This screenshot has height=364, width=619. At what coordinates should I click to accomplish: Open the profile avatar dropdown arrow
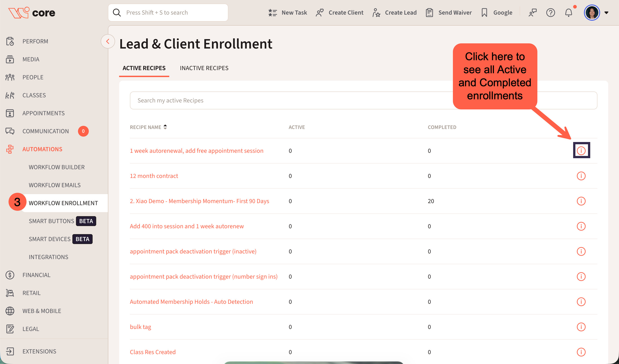click(606, 13)
